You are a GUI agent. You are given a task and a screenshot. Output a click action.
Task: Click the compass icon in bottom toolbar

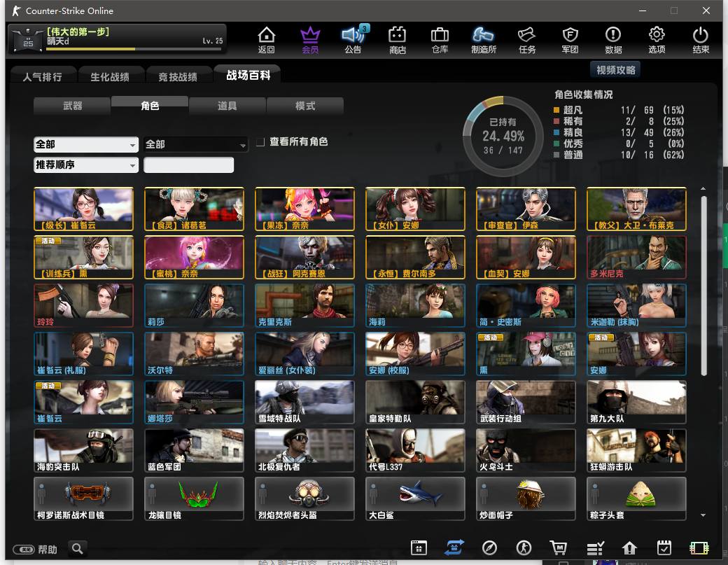pos(489,547)
